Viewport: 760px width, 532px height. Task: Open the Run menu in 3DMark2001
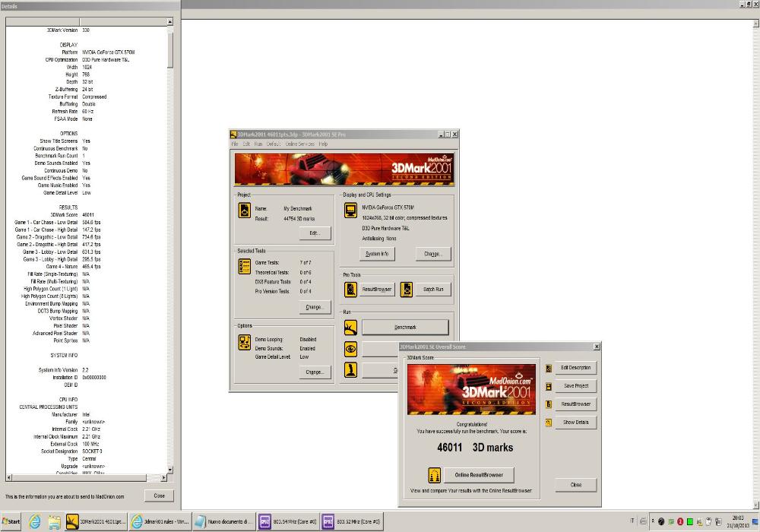(x=258, y=144)
